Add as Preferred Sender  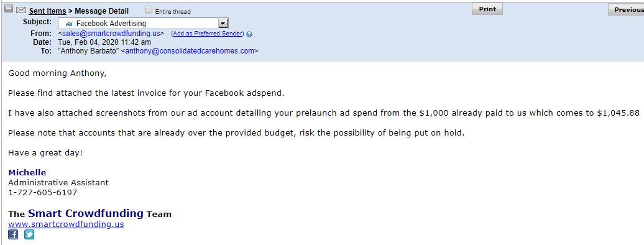coord(208,34)
